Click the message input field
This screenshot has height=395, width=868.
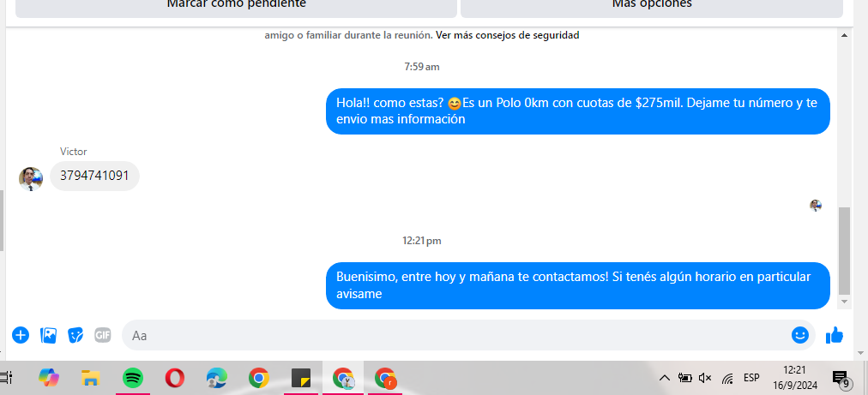pyautogui.click(x=455, y=335)
